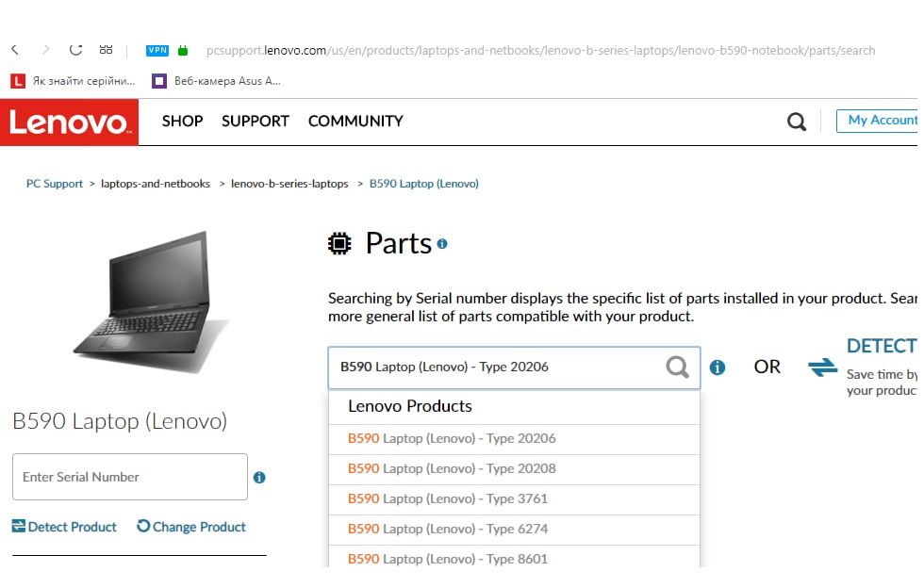
Task: Click the Enter Serial Number field
Action: point(130,477)
